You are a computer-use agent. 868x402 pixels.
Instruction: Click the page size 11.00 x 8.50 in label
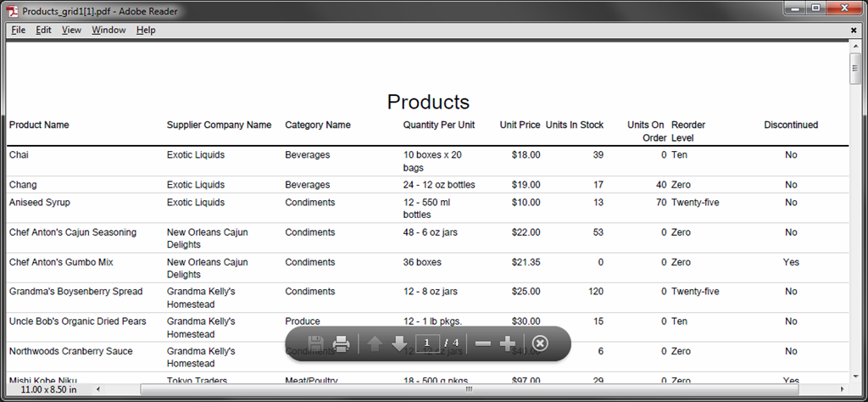click(48, 389)
